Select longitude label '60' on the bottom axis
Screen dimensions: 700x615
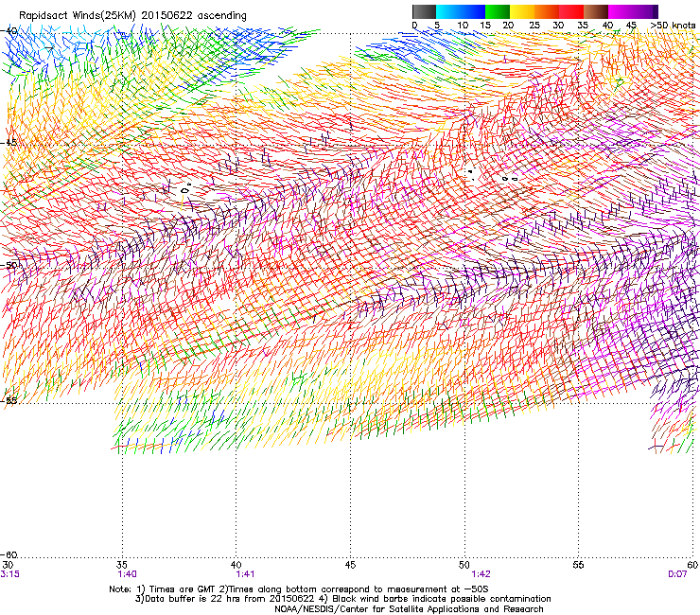click(x=692, y=565)
